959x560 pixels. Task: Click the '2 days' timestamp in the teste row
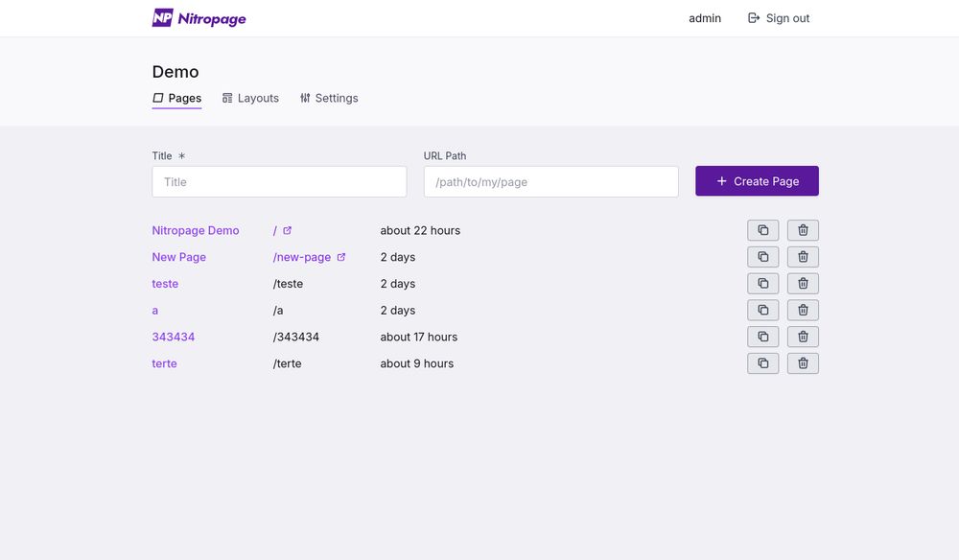coord(398,284)
